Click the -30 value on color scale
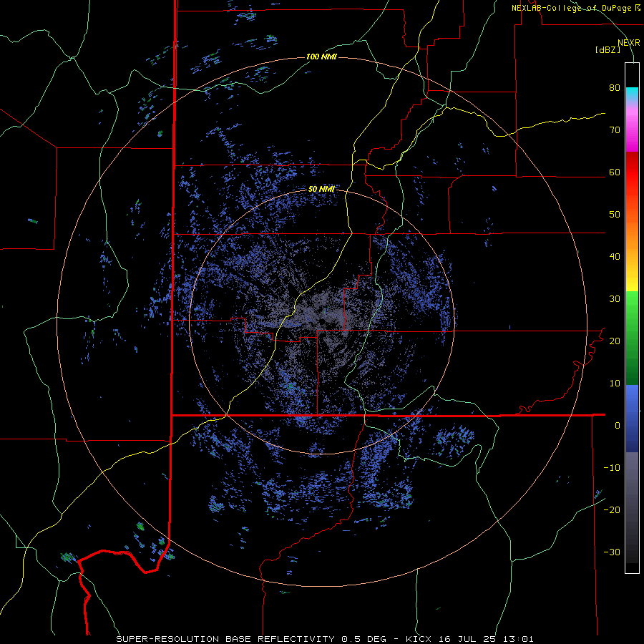 tap(612, 552)
